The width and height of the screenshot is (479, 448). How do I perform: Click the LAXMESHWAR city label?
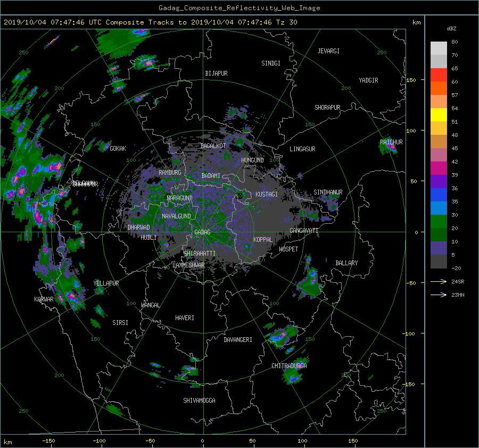[x=188, y=265]
